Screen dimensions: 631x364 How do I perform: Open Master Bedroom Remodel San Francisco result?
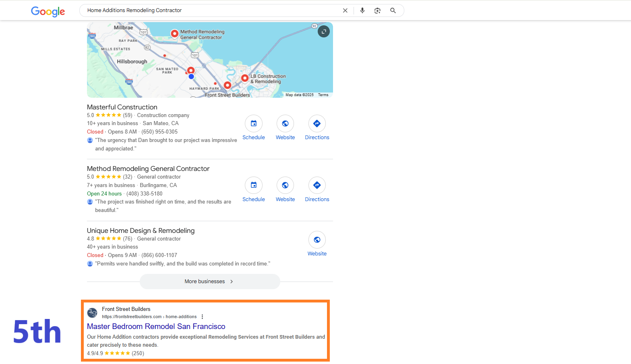click(156, 326)
